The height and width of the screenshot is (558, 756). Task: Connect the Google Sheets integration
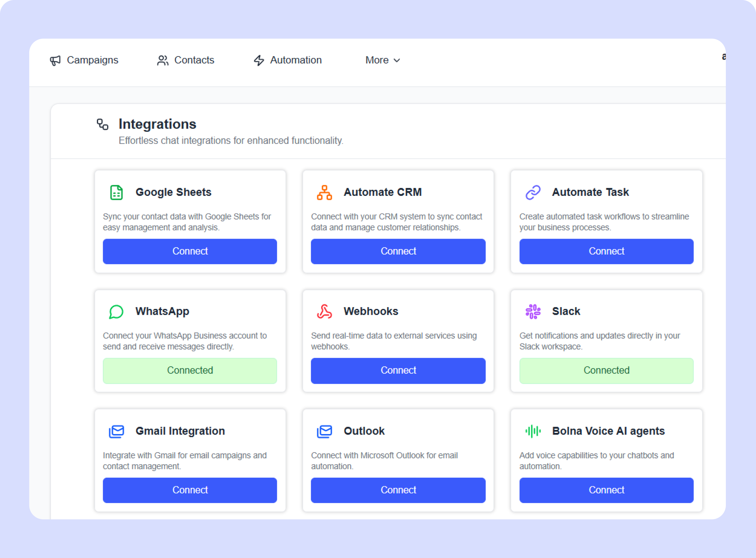190,251
